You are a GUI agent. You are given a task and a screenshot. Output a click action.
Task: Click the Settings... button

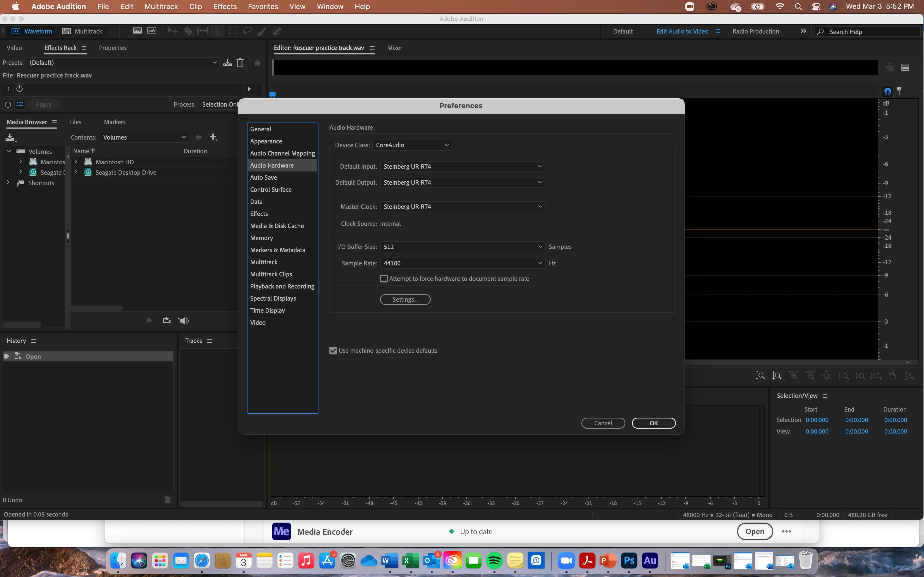click(x=405, y=299)
